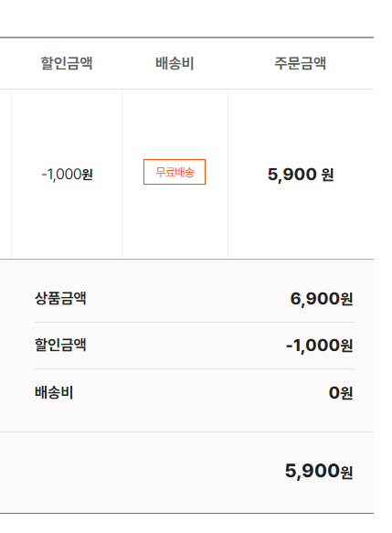
Task: Select the 주문금액 column header
Action: pos(301,63)
